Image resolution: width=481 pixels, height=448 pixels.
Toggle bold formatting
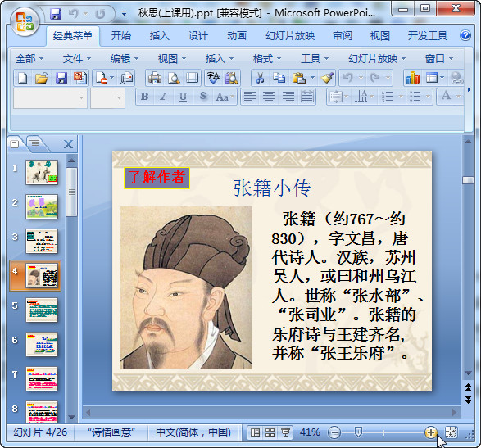pos(144,97)
